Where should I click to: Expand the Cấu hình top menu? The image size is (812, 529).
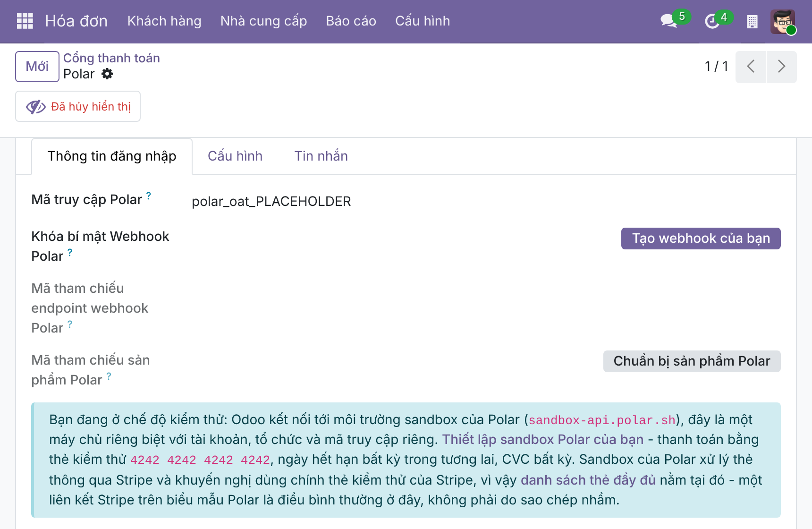coord(423,21)
